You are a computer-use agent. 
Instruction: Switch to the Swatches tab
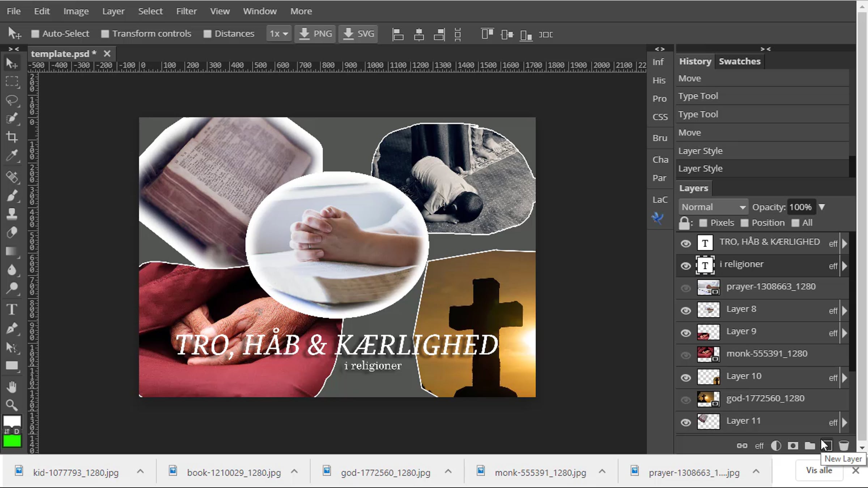click(740, 61)
